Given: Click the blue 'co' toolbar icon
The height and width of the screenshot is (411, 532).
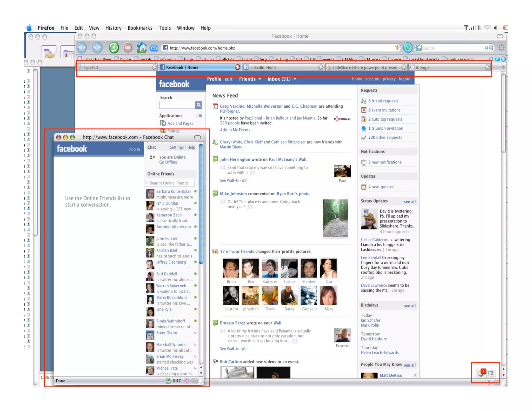Looking at the screenshot, I should (x=154, y=48).
